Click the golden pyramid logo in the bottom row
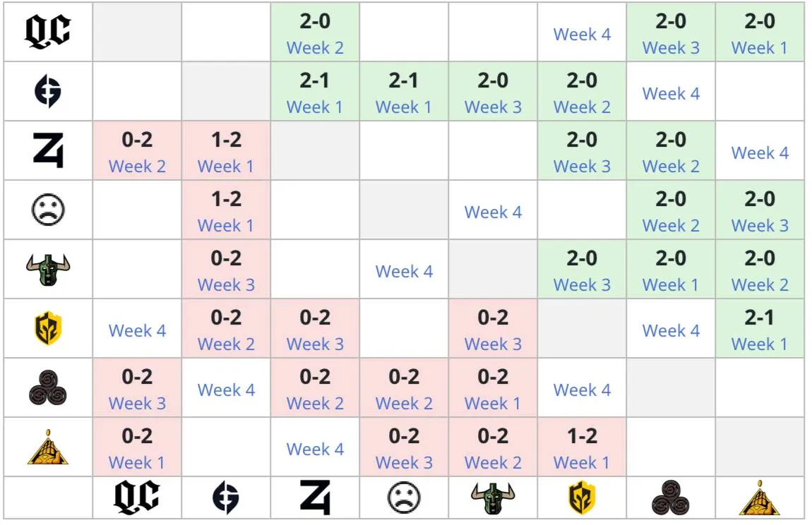 (759, 497)
